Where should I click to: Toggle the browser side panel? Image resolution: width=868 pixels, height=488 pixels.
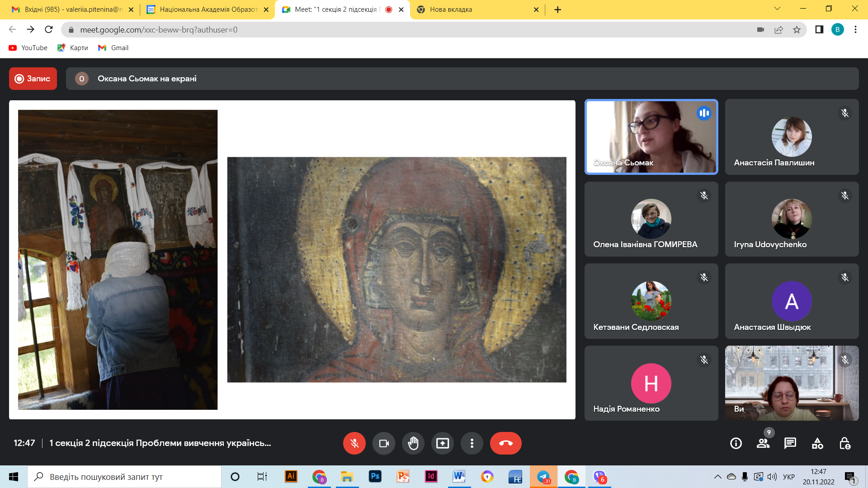coord(819,29)
